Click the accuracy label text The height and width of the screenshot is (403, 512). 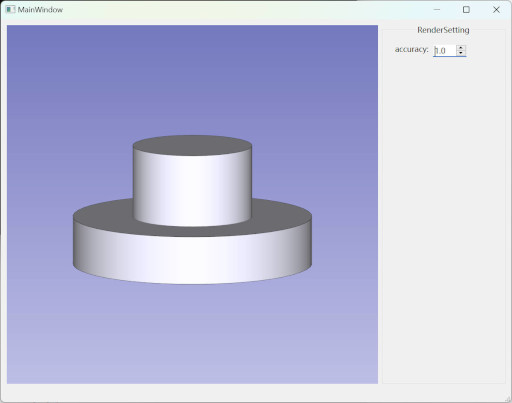[x=412, y=49]
